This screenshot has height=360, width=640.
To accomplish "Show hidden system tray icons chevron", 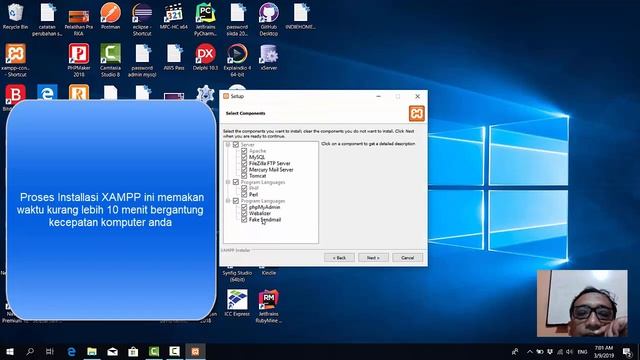I will point(529,351).
